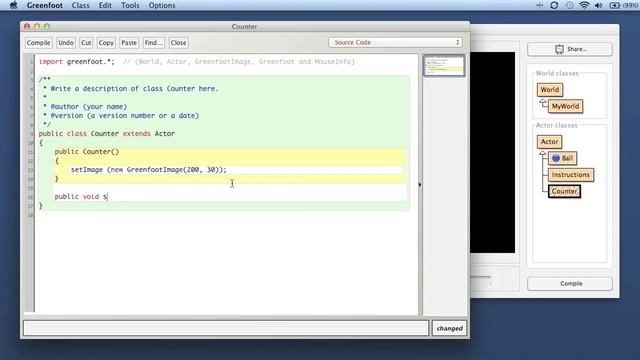The width and height of the screenshot is (640, 360).
Task: Open the Greenfoot application menu
Action: click(x=44, y=5)
